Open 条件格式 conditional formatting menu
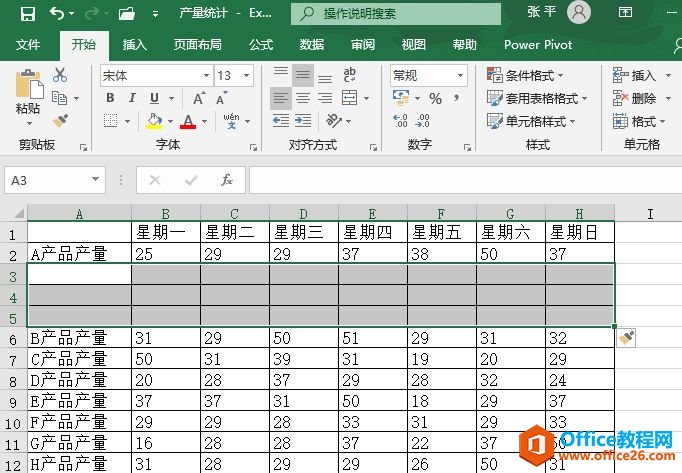 [x=525, y=76]
